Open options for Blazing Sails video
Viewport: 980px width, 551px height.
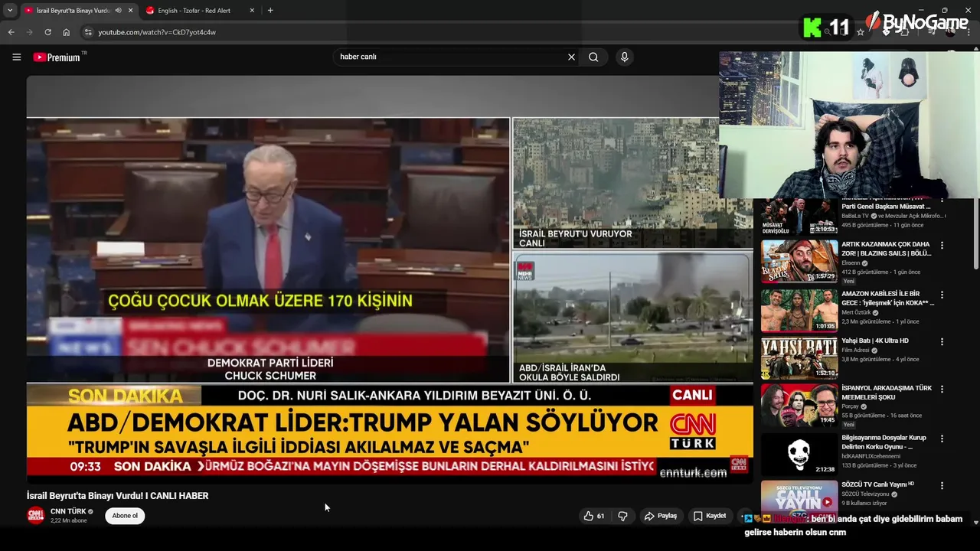tap(942, 246)
